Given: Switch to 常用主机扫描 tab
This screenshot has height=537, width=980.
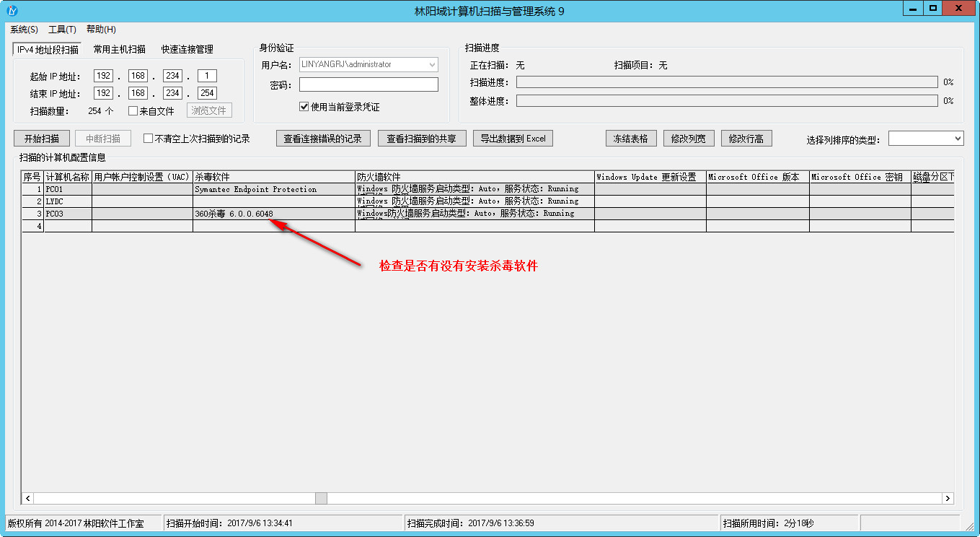Looking at the screenshot, I should [x=119, y=49].
